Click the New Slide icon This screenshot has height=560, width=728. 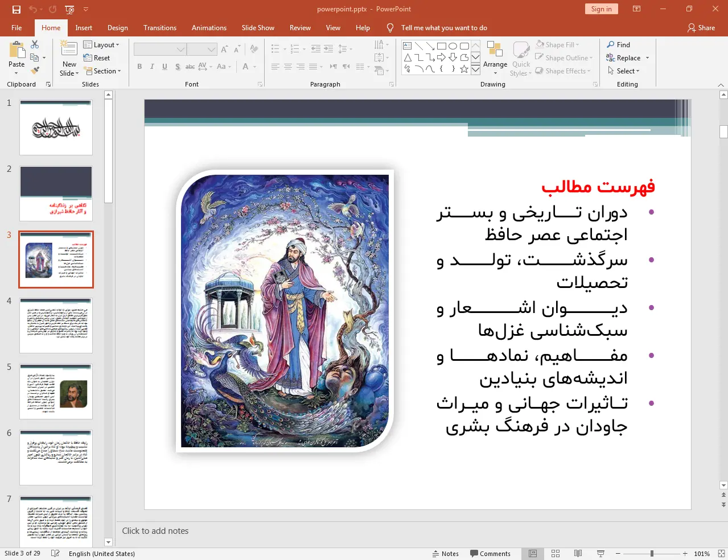coord(69,48)
